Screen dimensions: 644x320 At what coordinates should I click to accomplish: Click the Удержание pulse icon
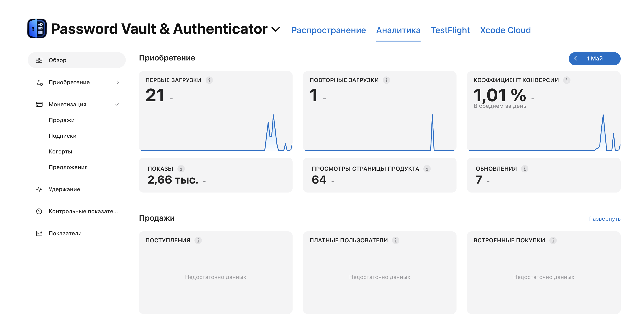click(x=39, y=189)
